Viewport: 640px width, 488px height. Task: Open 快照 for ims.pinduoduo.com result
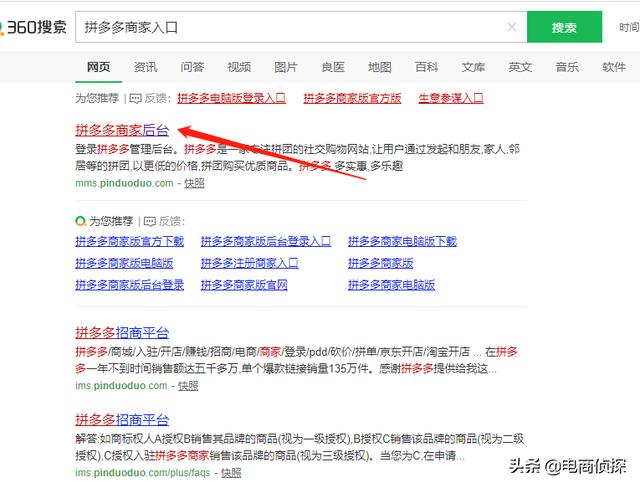click(188, 386)
